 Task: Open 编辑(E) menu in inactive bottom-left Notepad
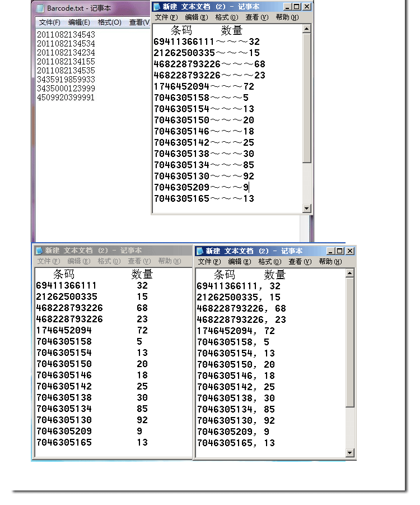click(x=79, y=261)
